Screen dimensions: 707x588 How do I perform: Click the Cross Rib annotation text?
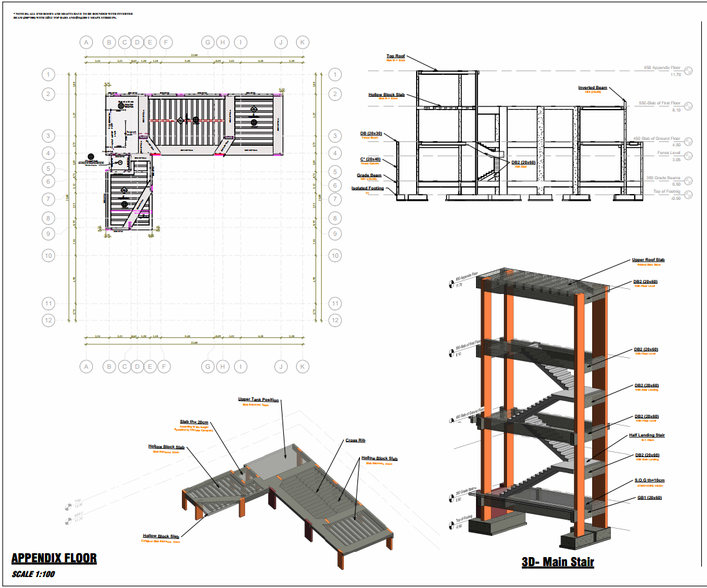pyautogui.click(x=356, y=440)
